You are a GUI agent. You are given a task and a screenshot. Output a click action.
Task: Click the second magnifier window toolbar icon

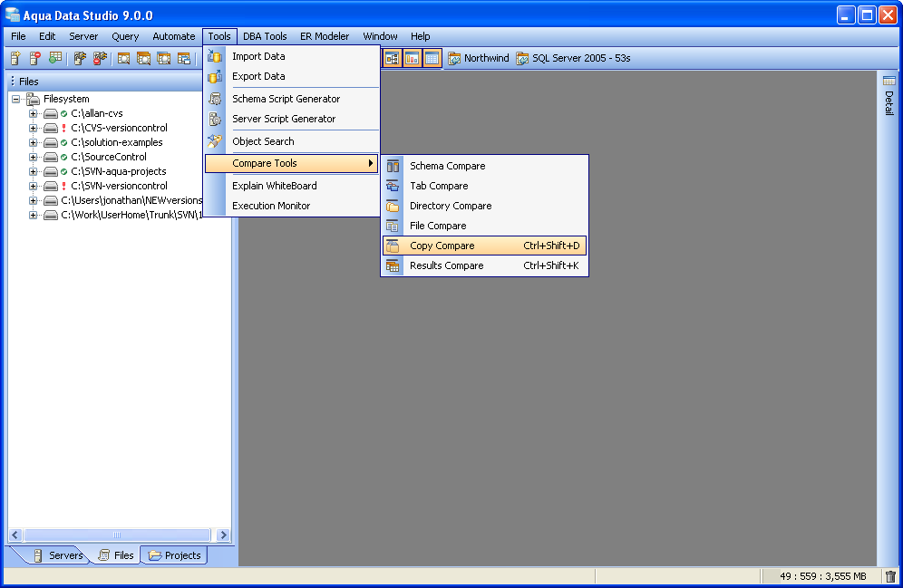click(143, 58)
